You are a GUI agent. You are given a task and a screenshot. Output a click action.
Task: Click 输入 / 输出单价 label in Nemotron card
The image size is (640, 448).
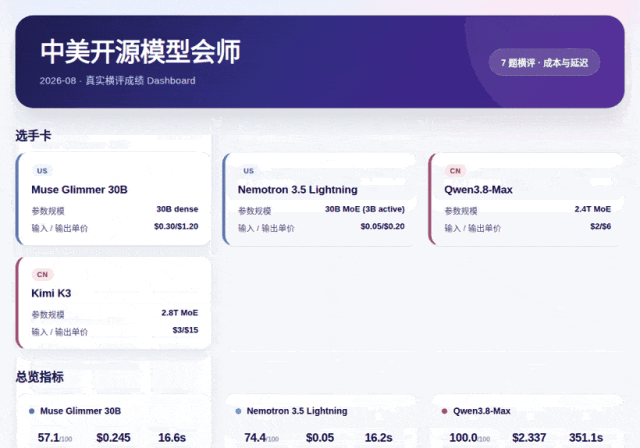(266, 228)
